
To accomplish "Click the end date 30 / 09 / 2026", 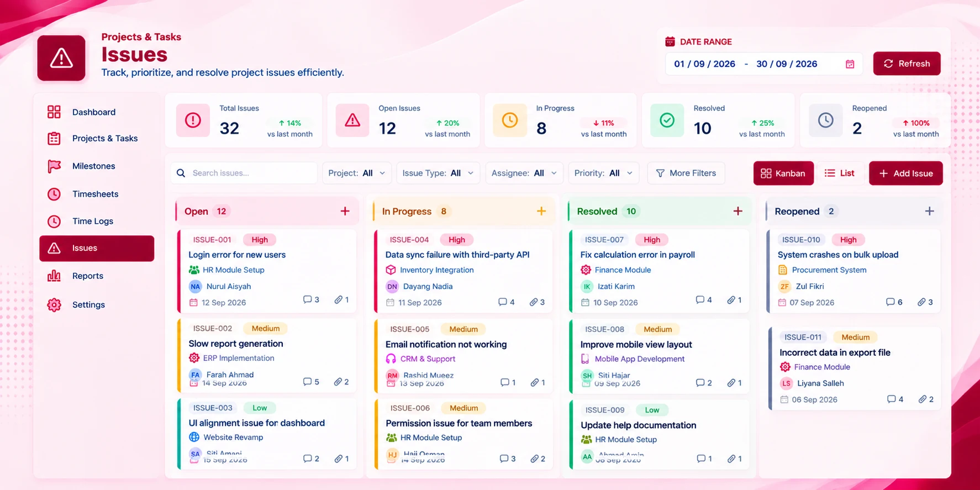I will point(787,64).
